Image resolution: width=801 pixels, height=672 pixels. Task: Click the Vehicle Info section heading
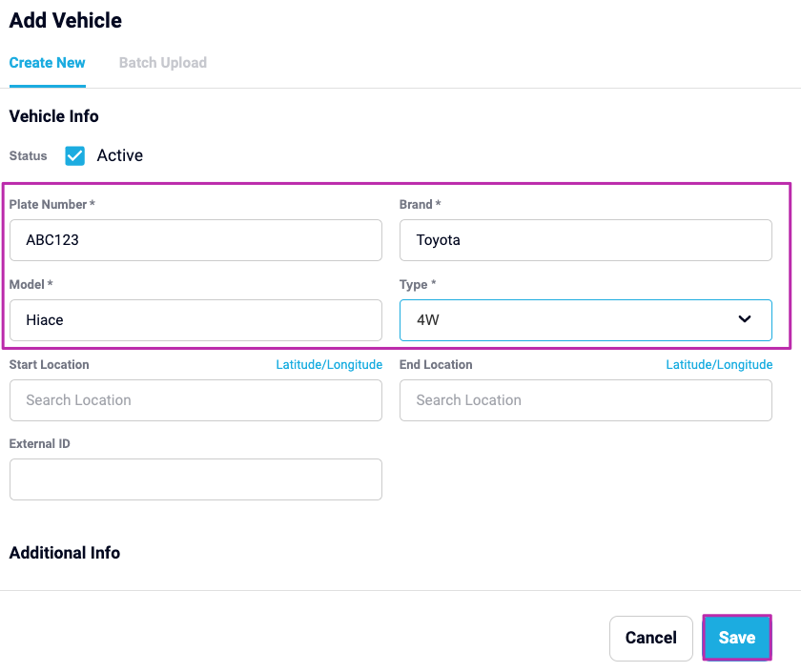[x=53, y=116]
